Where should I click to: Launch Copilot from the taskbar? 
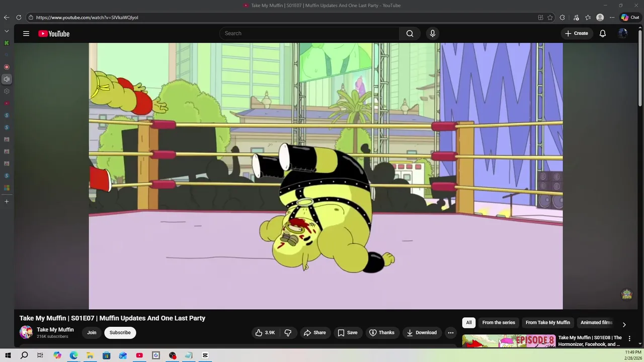57,355
